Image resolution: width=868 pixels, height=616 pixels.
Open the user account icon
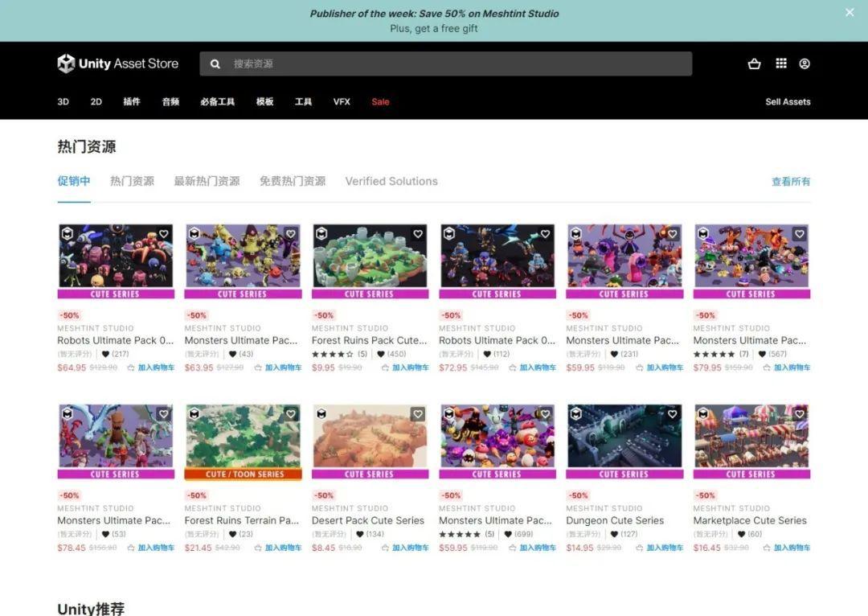tap(805, 64)
